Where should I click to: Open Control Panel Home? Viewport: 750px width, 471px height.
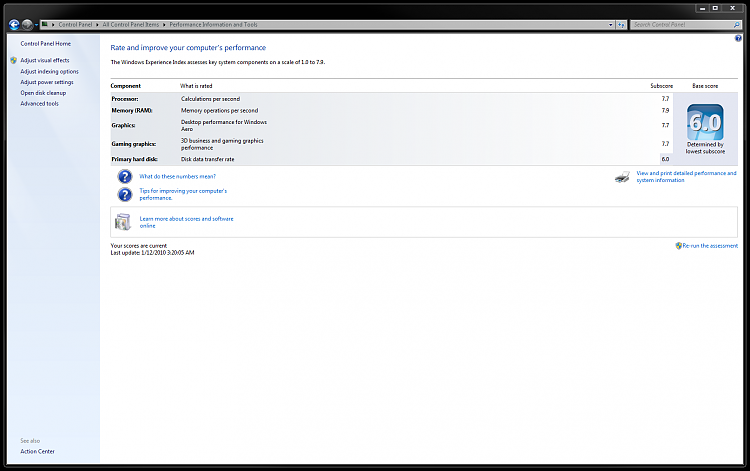[45, 44]
